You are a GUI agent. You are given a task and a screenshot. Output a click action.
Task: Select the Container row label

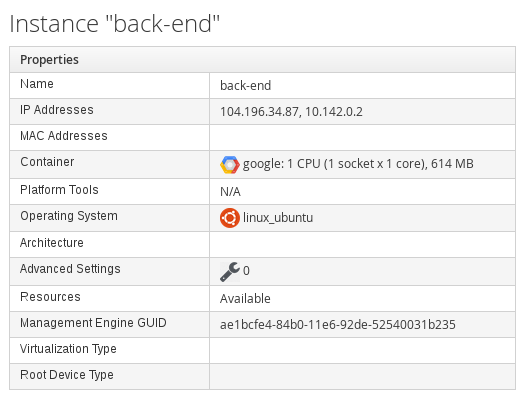tap(47, 162)
